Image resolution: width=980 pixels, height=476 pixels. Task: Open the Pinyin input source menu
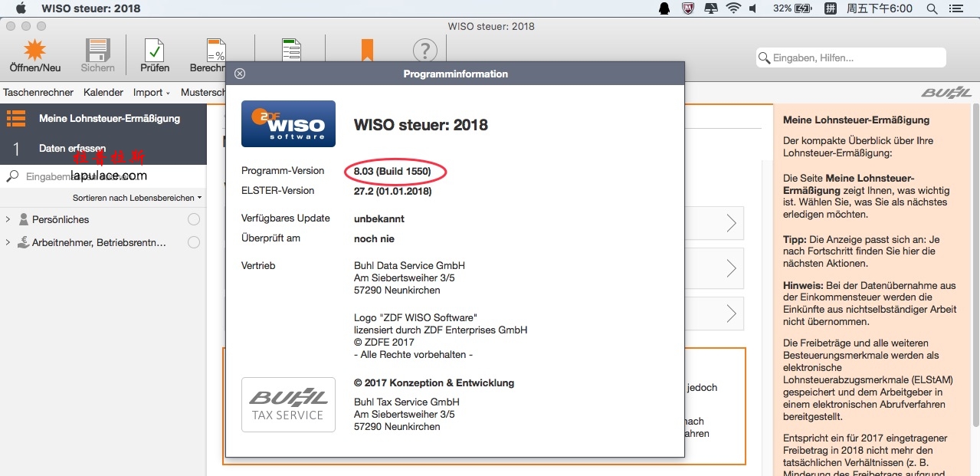(830, 8)
